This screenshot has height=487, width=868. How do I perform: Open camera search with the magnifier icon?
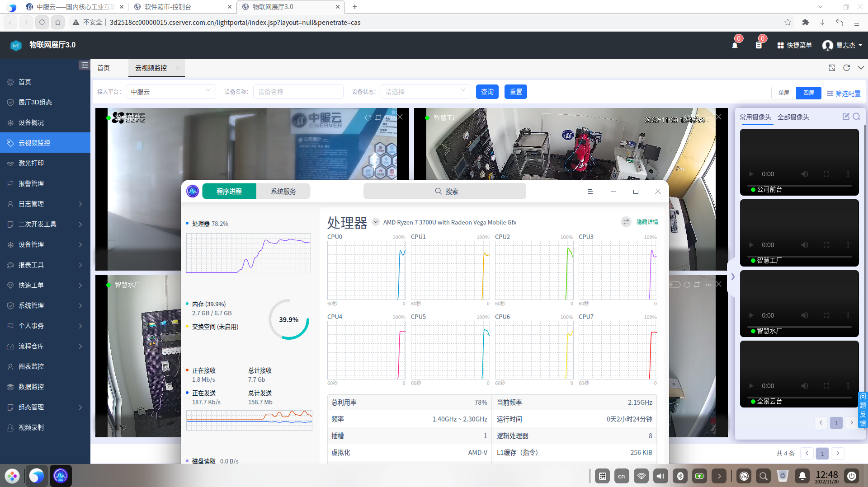tap(857, 117)
